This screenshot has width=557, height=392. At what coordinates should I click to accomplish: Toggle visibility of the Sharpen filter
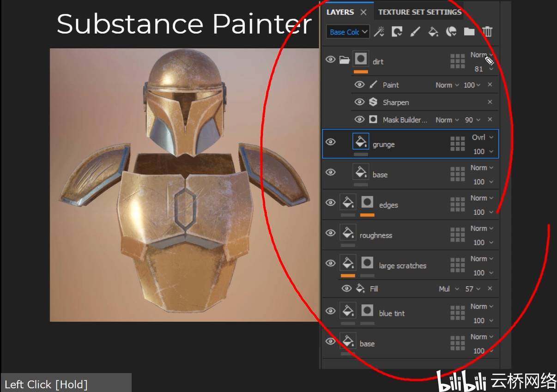(359, 102)
